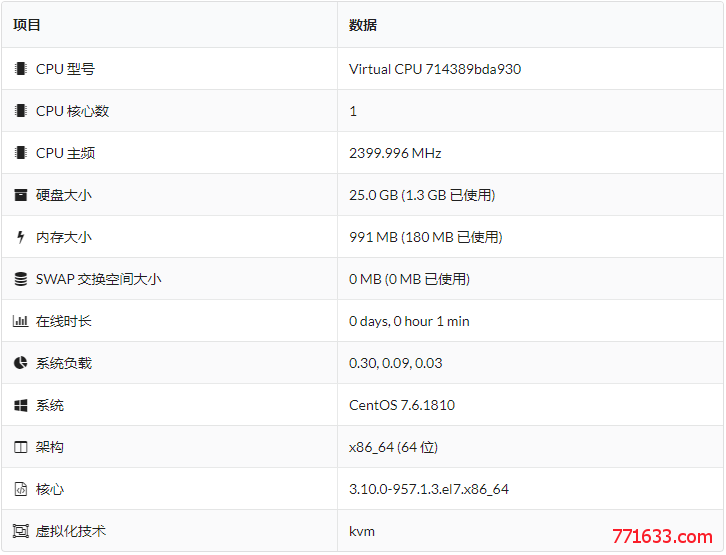Select the 在线时长 label
This screenshot has width=726, height=555.
tap(63, 321)
